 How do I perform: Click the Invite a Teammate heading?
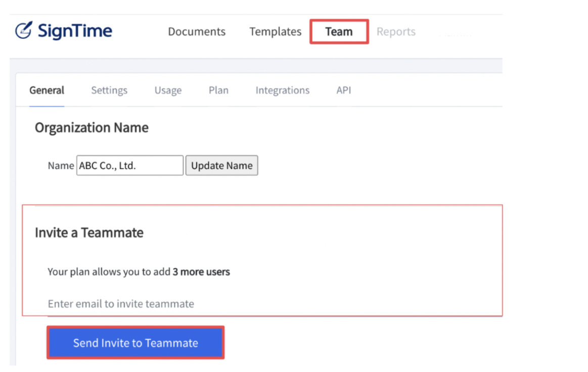[89, 233]
